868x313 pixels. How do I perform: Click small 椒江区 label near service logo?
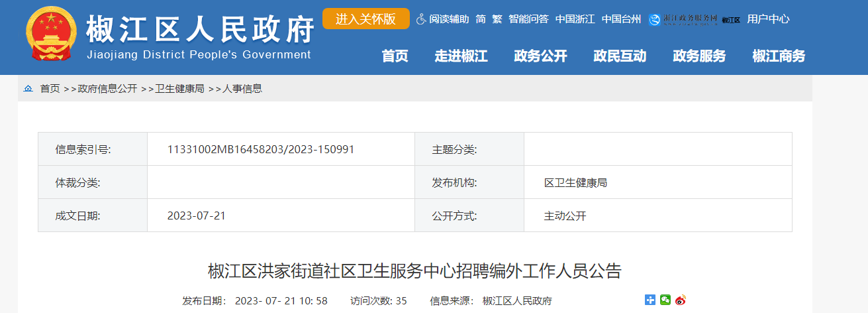pyautogui.click(x=731, y=20)
